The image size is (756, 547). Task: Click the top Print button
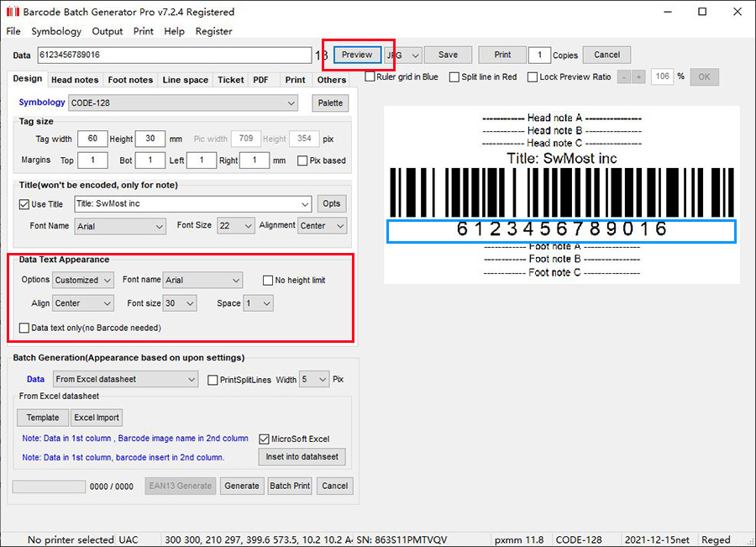coord(502,55)
